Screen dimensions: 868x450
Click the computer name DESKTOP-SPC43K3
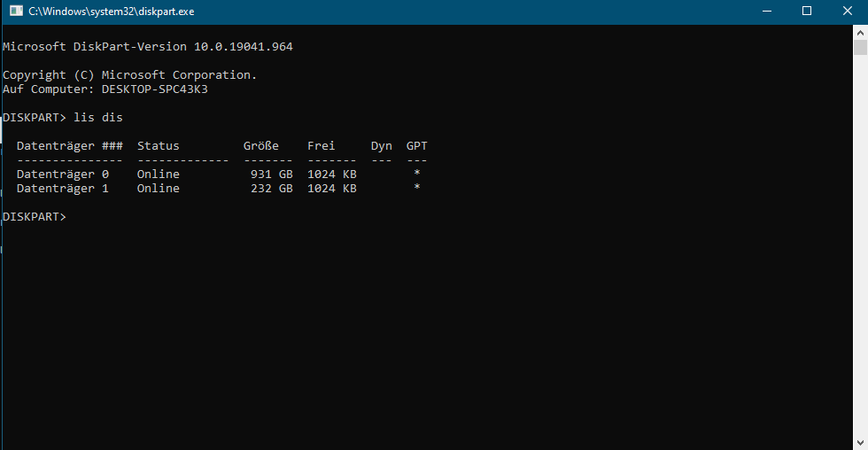coord(154,89)
